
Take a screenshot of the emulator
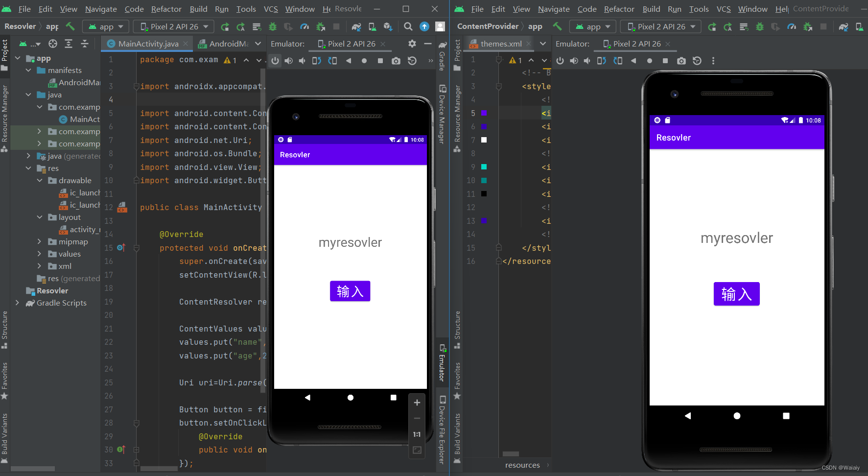[396, 60]
